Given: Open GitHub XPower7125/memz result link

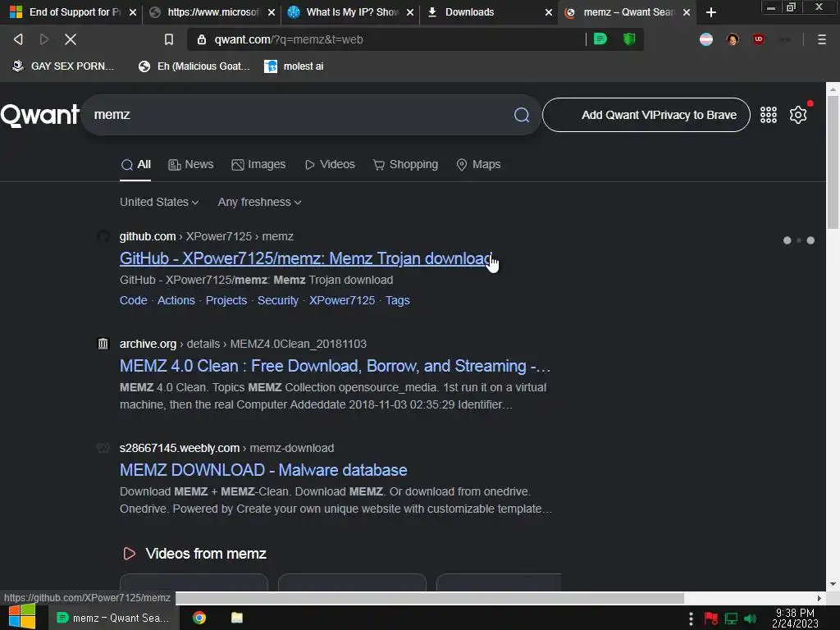Looking at the screenshot, I should point(305,258).
